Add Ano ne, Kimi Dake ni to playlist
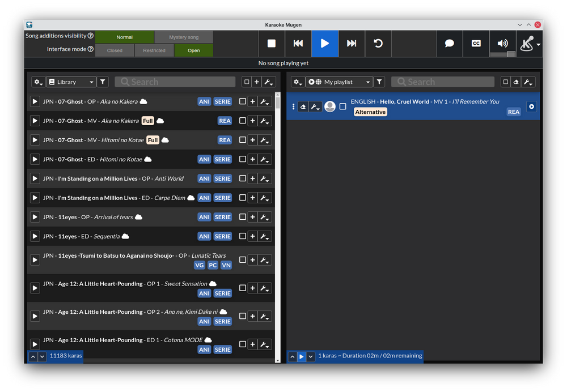 pyautogui.click(x=253, y=316)
